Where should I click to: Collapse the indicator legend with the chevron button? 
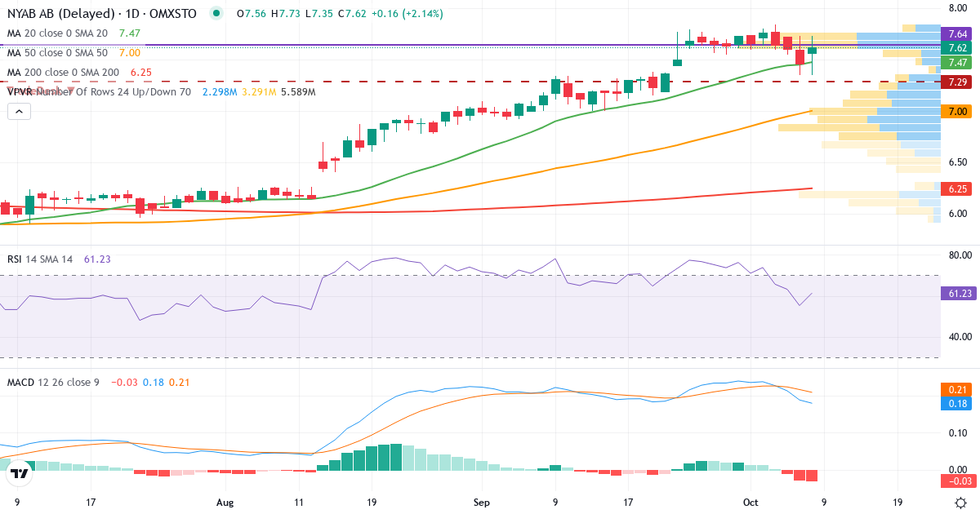tap(19, 111)
